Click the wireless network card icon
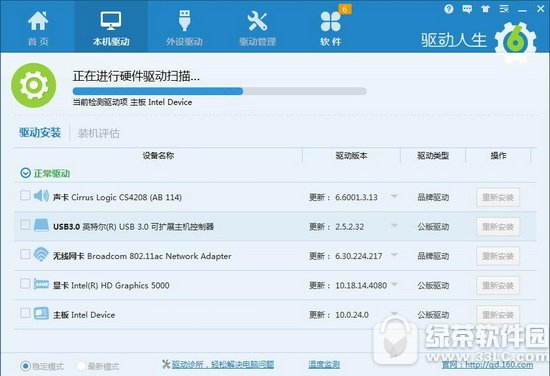This screenshot has height=376, width=550. 41,254
